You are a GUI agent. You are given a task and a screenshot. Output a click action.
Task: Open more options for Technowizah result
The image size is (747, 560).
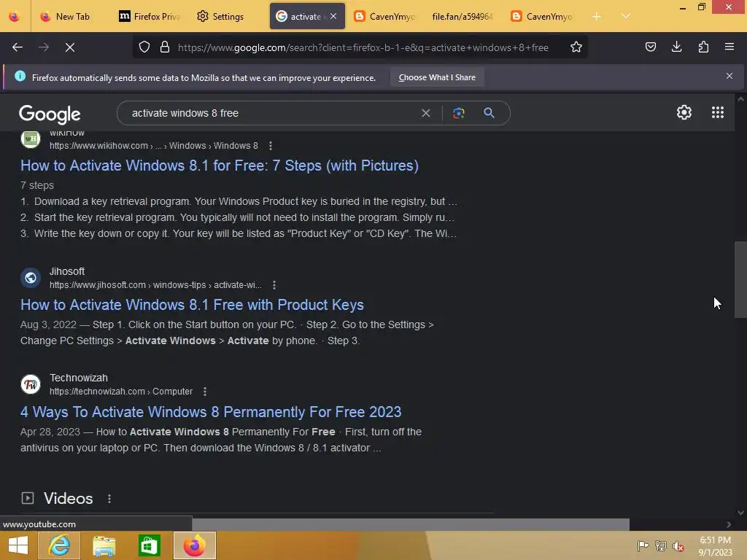pyautogui.click(x=205, y=392)
